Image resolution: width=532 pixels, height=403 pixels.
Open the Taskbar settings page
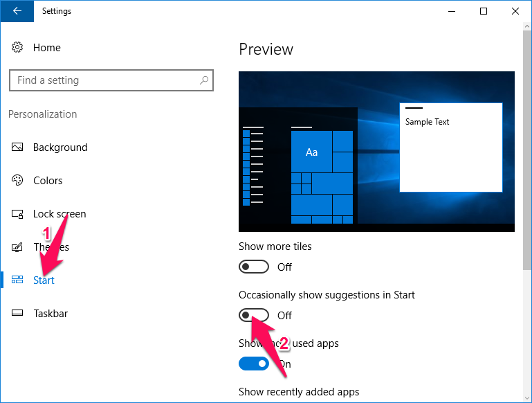pos(50,314)
